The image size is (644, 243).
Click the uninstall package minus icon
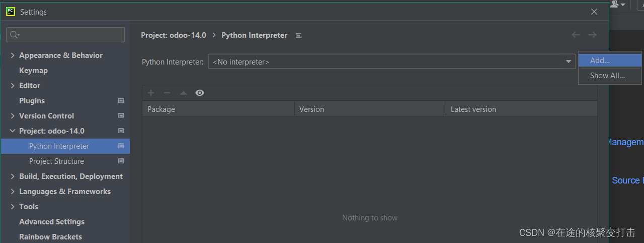[167, 93]
